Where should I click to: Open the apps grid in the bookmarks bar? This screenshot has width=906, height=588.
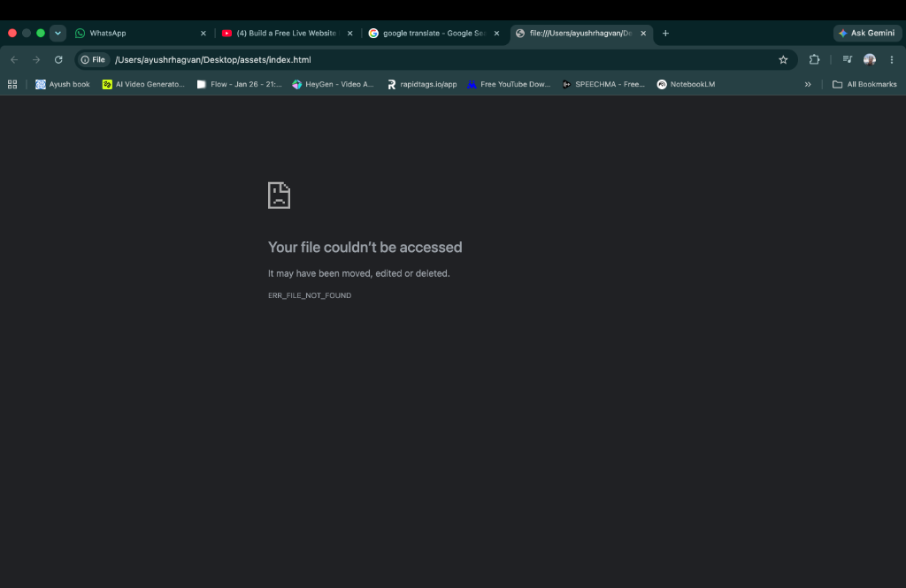[12, 84]
